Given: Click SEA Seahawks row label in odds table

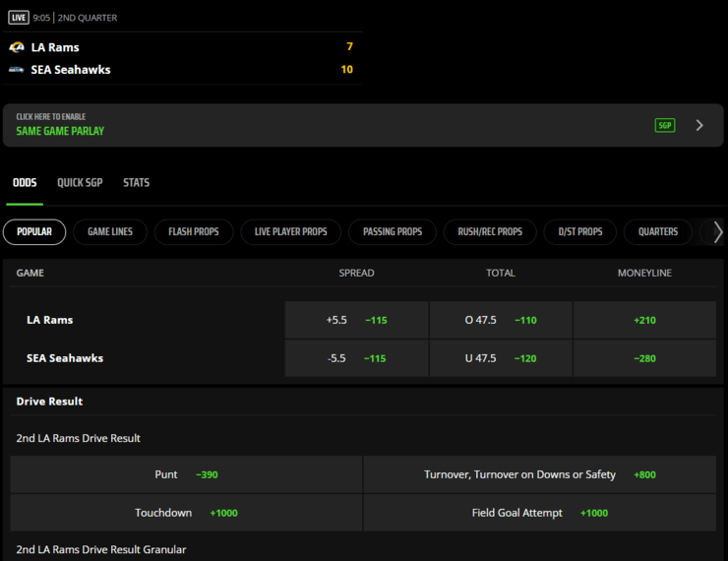Looking at the screenshot, I should click(x=65, y=358).
